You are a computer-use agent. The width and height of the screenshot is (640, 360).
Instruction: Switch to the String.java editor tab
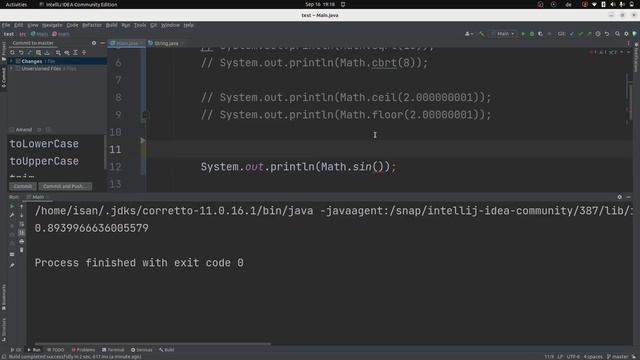[x=165, y=43]
